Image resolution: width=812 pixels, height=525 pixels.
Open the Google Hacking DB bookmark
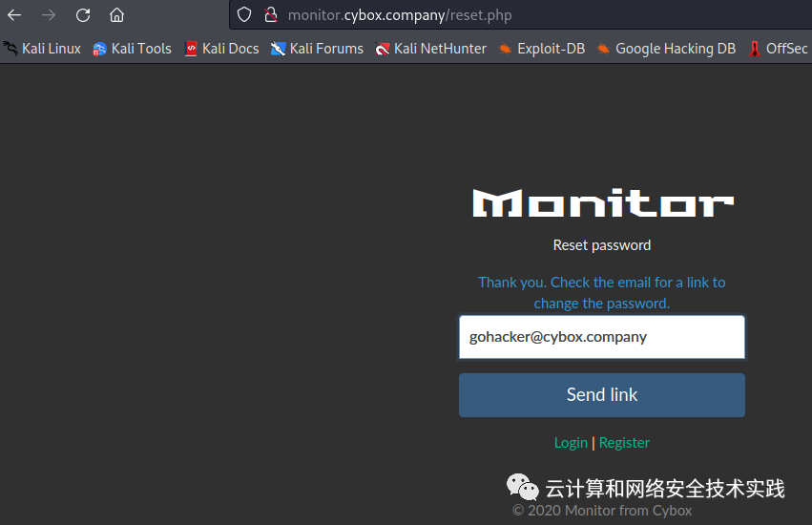pyautogui.click(x=666, y=49)
